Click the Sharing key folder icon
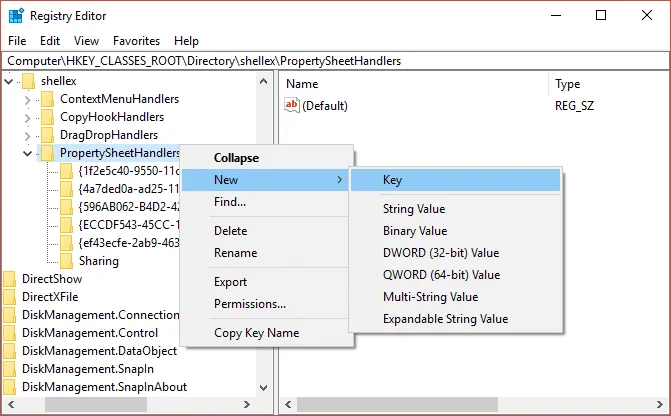671x416 pixels. (66, 261)
